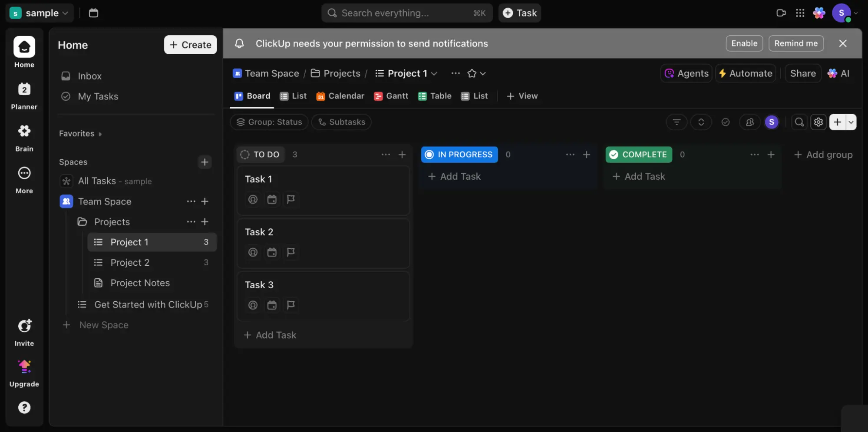This screenshot has height=432, width=868.
Task: Toggle the Subtasks option
Action: 341,122
